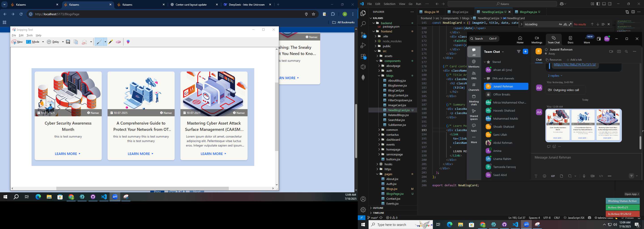Toggle Secondary Side Bar layout button in VS Code
644x229 pixels.
[610, 4]
